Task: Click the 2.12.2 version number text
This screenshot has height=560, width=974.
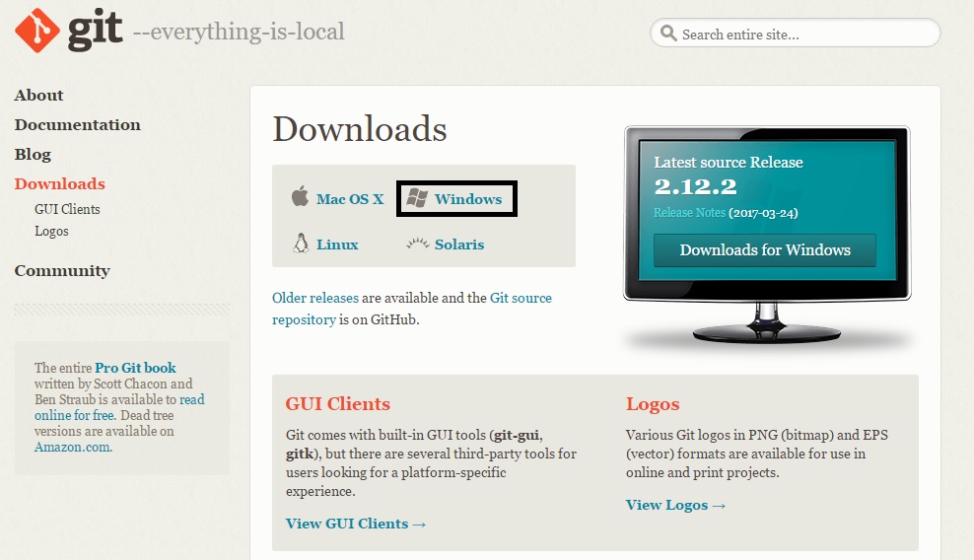Action: [695, 186]
